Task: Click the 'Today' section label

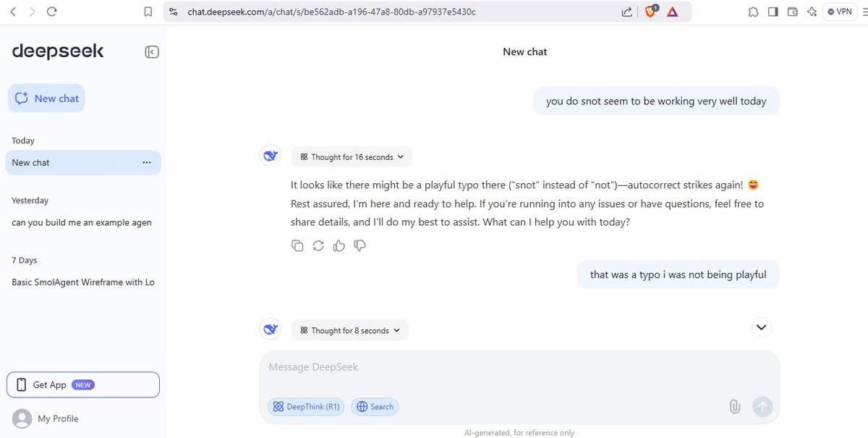Action: point(23,141)
